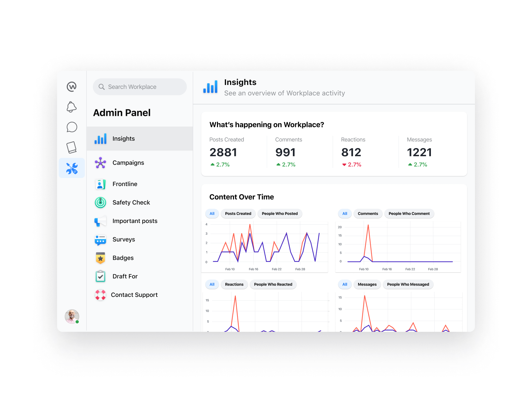Open the Knowledge Library notebook icon
The height and width of the screenshot is (403, 532).
(72, 147)
